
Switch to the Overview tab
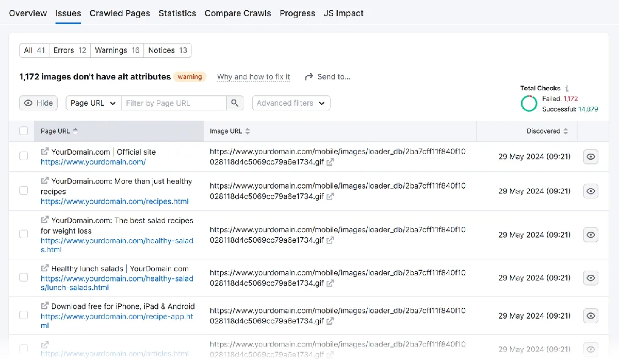tap(28, 13)
